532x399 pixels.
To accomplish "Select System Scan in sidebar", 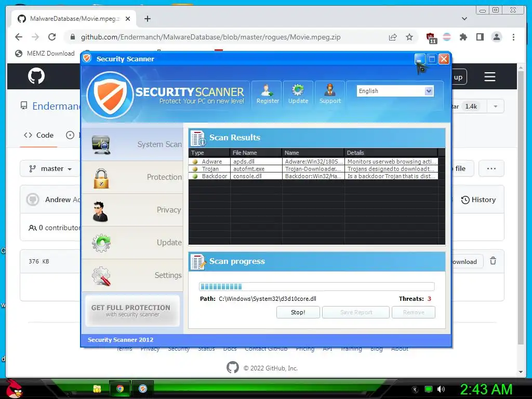I will coord(132,144).
